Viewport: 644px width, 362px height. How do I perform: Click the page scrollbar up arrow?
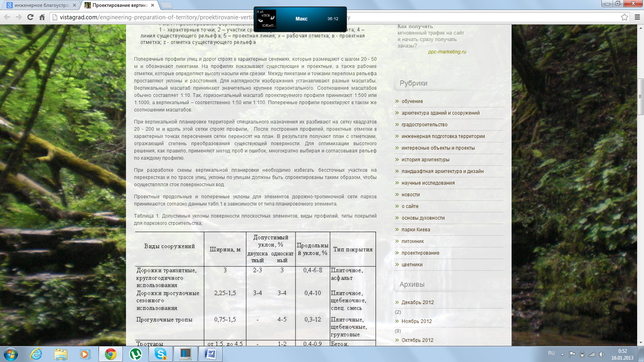tap(640, 28)
